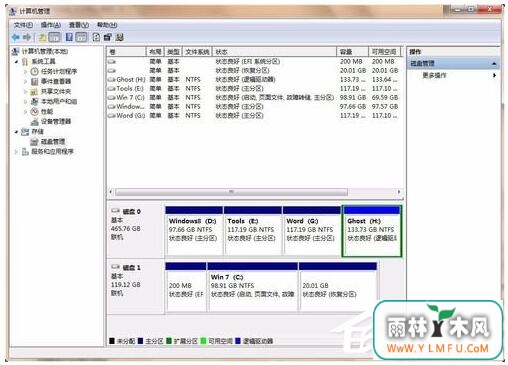Click the 性能 performance monitor icon
Screen dimensions: 508x365
(34, 111)
